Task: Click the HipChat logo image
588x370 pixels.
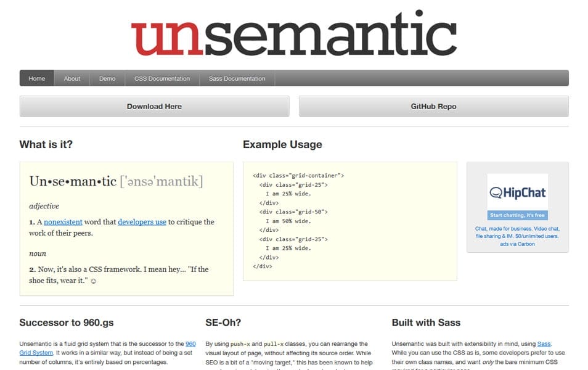Action: 518,192
